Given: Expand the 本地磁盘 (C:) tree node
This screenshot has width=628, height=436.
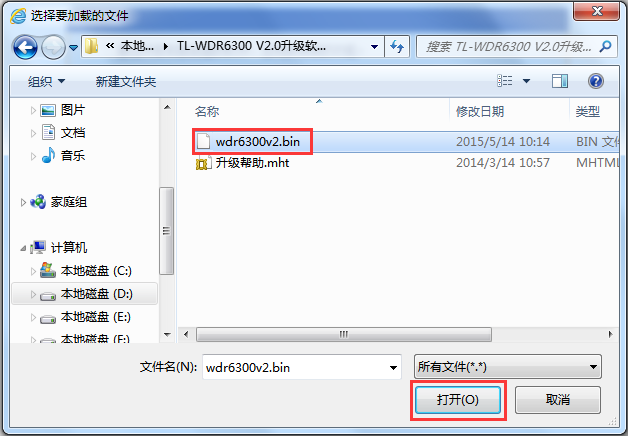Looking at the screenshot, I should 33,271.
